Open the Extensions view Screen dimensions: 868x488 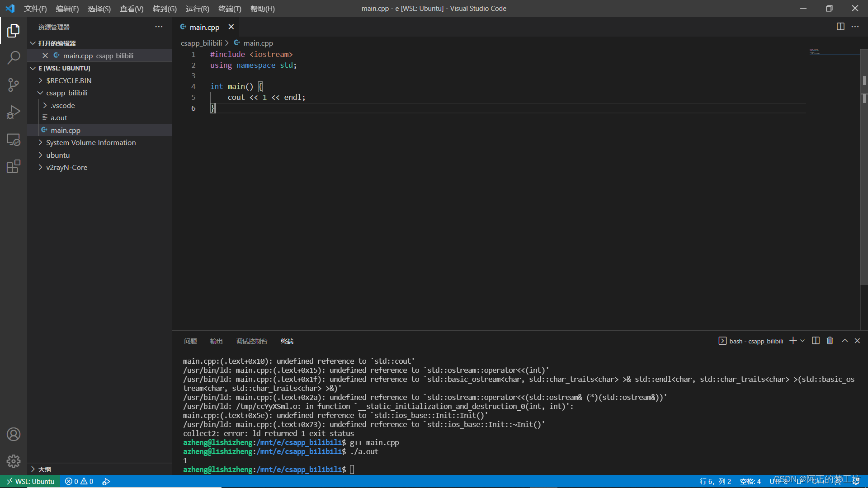point(14,167)
